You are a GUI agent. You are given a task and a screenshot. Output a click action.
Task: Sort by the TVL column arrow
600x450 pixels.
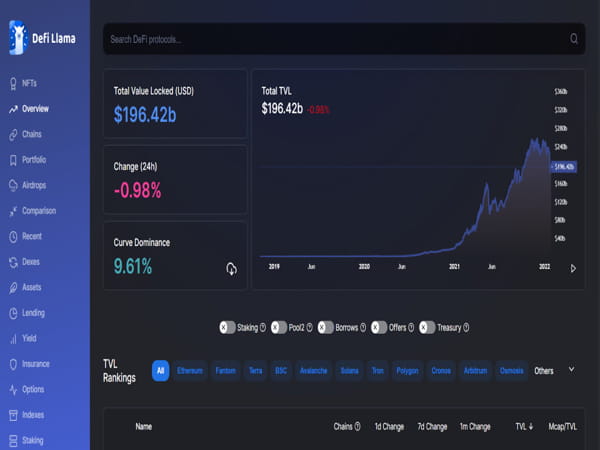531,427
